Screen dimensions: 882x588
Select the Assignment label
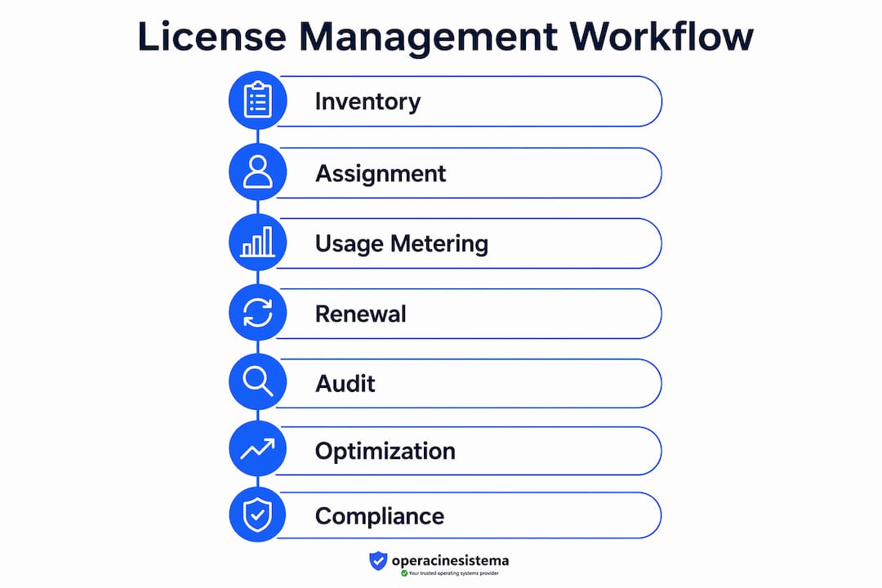(x=381, y=173)
